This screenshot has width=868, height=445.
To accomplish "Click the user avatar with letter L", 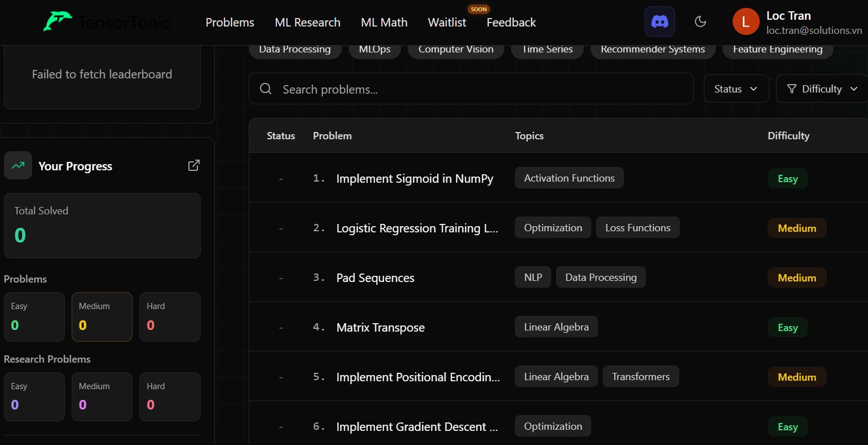I will click(746, 22).
